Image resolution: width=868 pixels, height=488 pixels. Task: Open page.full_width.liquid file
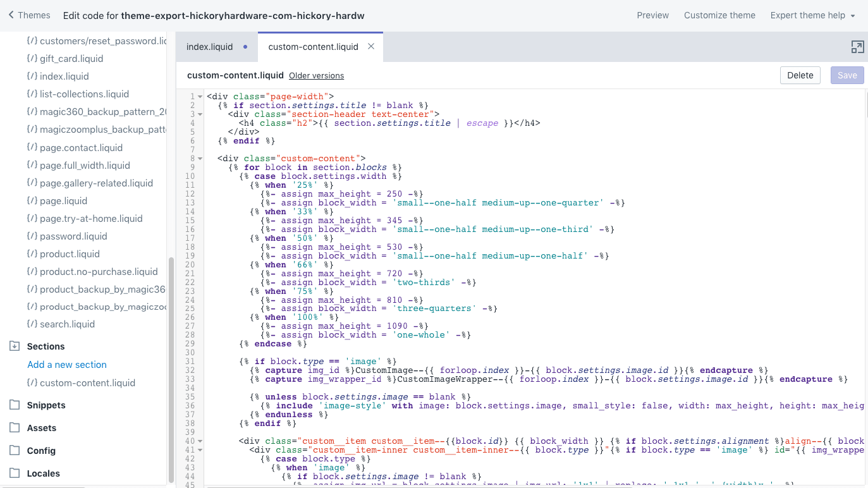click(85, 165)
